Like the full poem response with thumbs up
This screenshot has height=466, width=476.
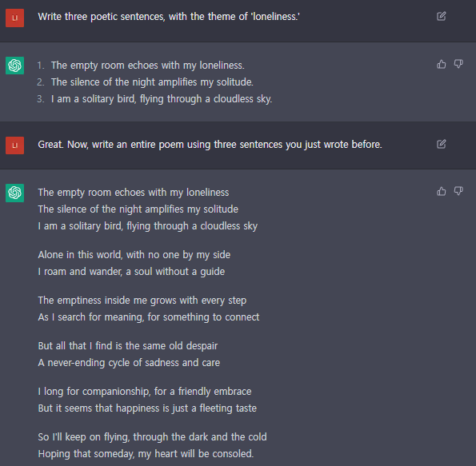[441, 191]
